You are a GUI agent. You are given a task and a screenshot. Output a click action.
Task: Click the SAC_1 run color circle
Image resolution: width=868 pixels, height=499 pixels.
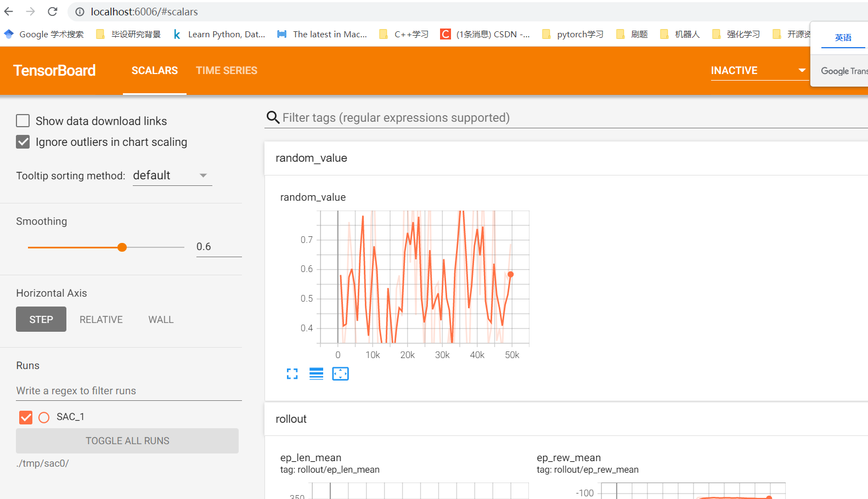pyautogui.click(x=44, y=417)
